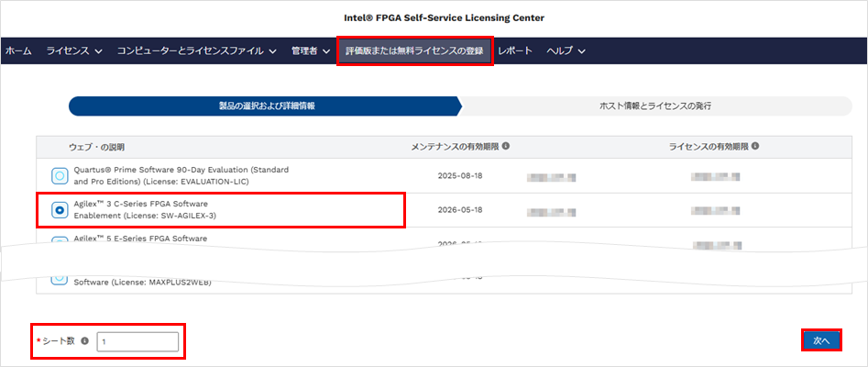Screen dimensions: 868x367
Task: Click info icon next to メンテナンスの有効期限
Action: click(x=506, y=147)
